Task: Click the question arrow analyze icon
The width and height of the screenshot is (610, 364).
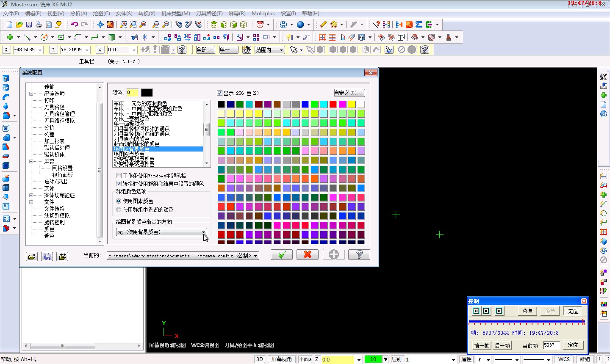Action: point(376,25)
